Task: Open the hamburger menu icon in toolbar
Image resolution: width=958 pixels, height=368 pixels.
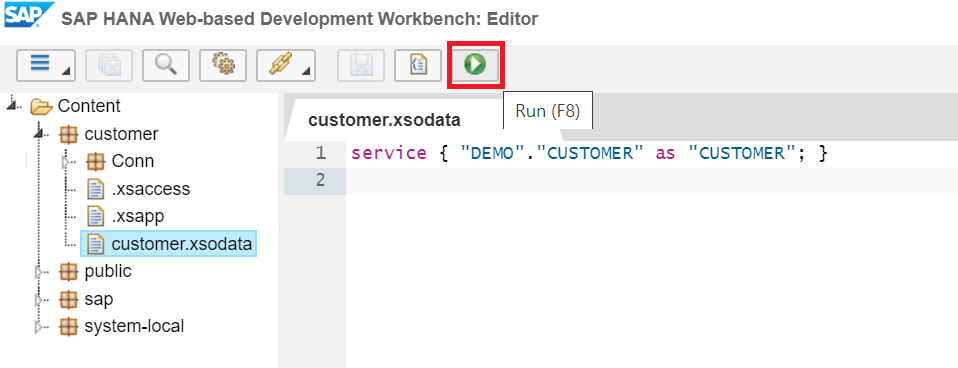Action: pos(46,65)
